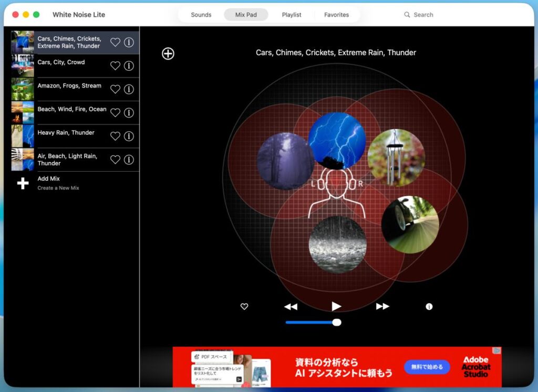Click Add Mix to create a new mix
Screen dimensions: 538x392
click(x=50, y=183)
